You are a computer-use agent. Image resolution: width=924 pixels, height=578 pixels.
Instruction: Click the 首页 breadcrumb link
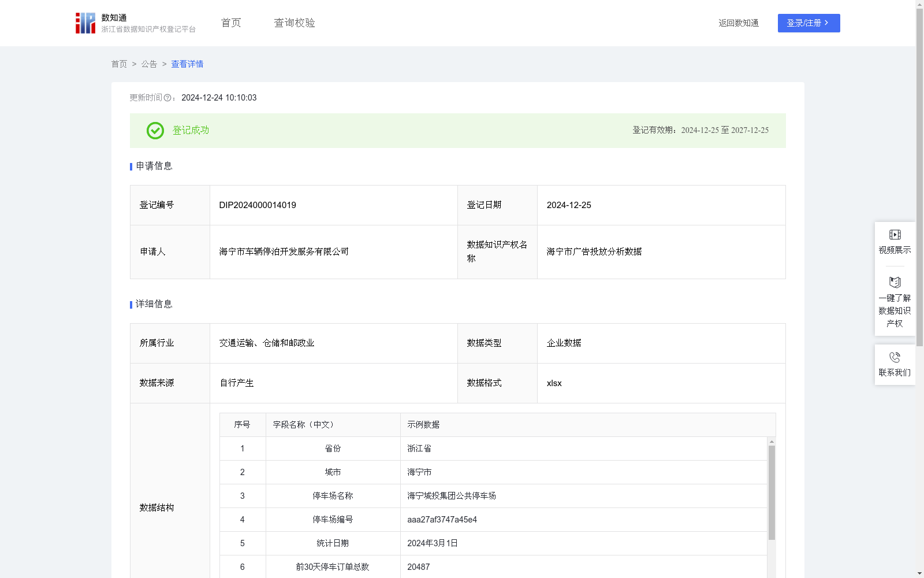(119, 64)
